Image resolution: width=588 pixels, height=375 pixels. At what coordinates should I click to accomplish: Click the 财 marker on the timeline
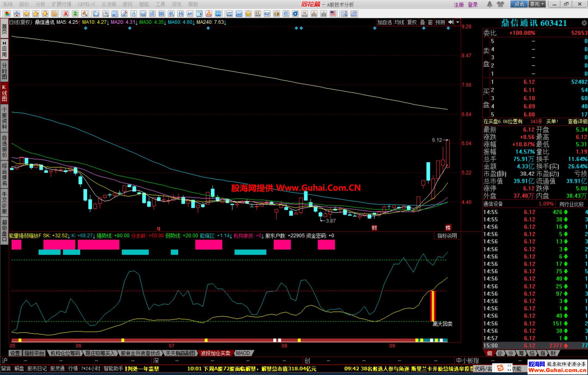(x=374, y=228)
